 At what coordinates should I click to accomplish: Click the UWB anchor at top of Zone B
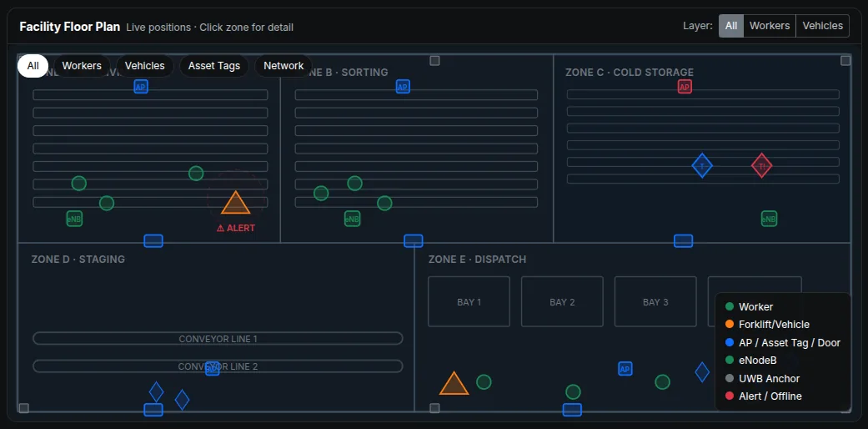pyautogui.click(x=435, y=61)
